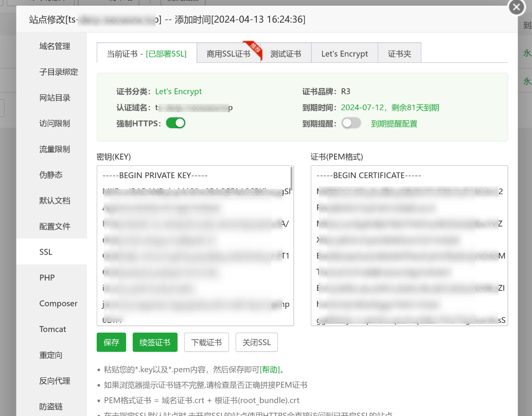Enable the 到期提醒 expiry reminder switch
Viewport: 532px width, 416px height.
[351, 123]
